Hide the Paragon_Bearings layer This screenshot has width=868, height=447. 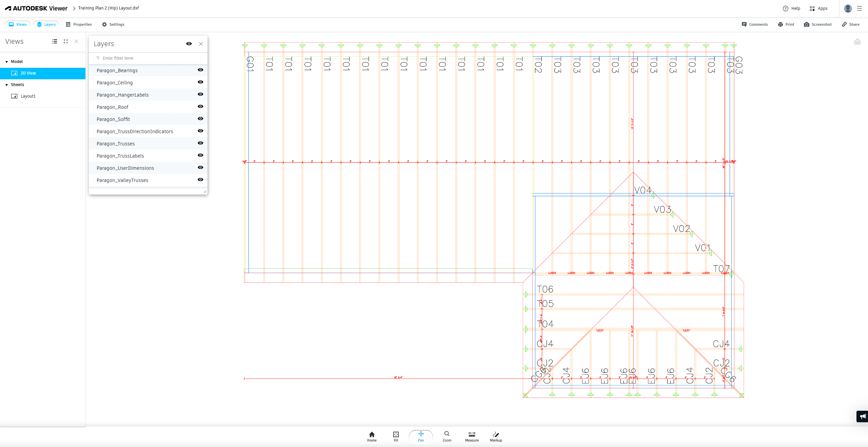pyautogui.click(x=200, y=70)
